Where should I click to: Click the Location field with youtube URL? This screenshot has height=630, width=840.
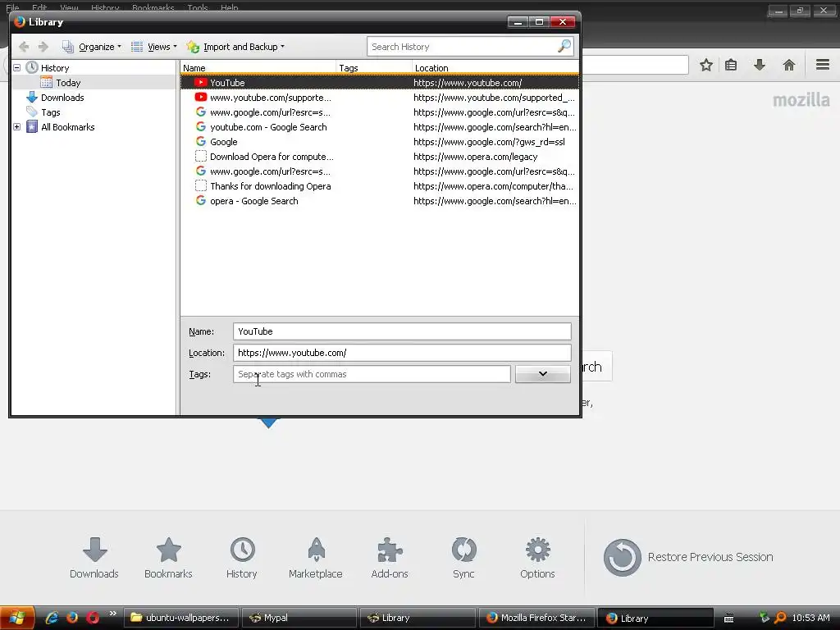(x=402, y=353)
